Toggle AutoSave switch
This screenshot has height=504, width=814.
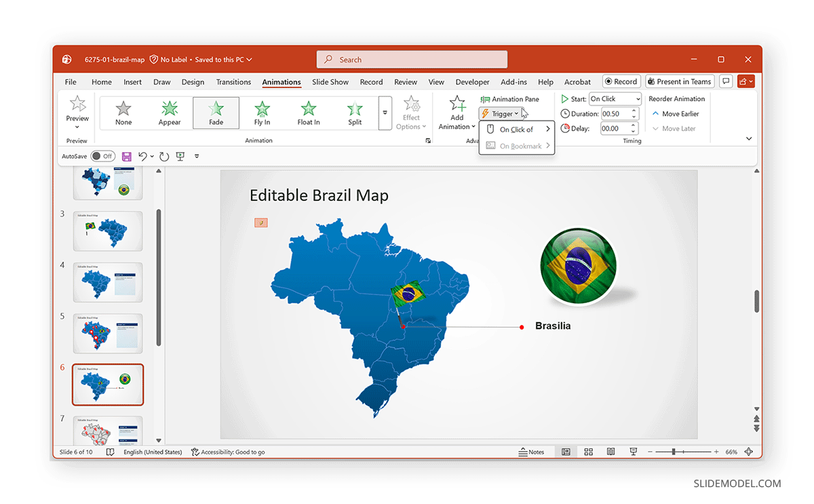click(102, 156)
